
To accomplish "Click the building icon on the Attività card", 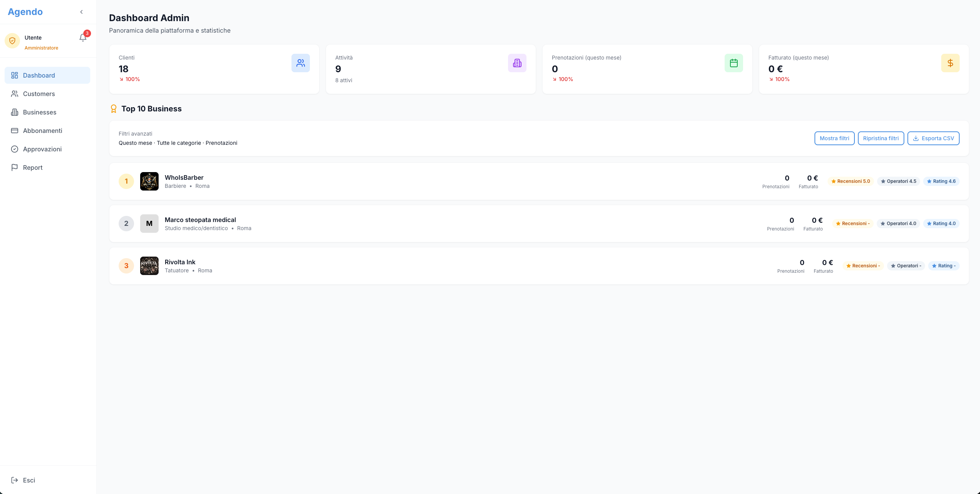I will coord(517,63).
